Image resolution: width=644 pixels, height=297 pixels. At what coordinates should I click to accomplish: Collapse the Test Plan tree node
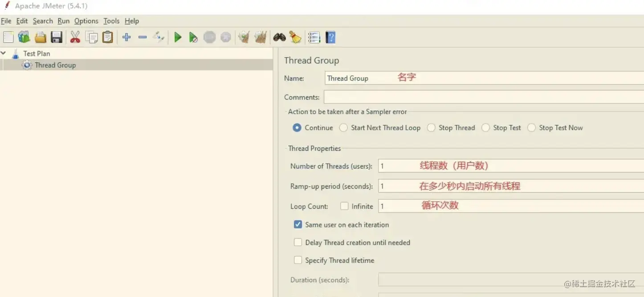4,53
